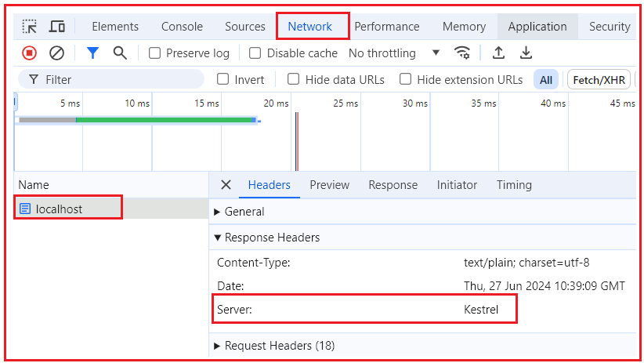644x363 pixels.
Task: Export HAR with download icon
Action: pos(526,53)
